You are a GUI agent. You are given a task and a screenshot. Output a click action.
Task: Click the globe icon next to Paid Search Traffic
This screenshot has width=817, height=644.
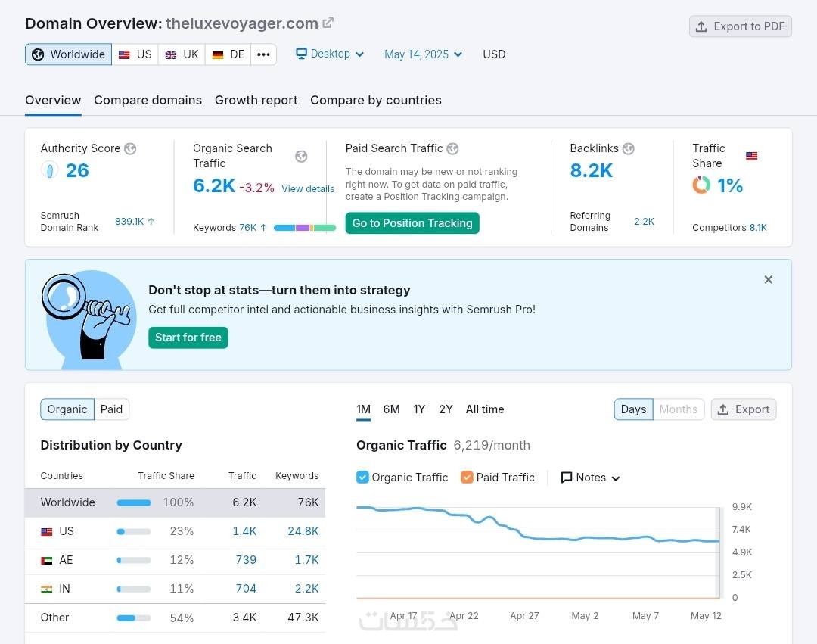pyautogui.click(x=452, y=148)
